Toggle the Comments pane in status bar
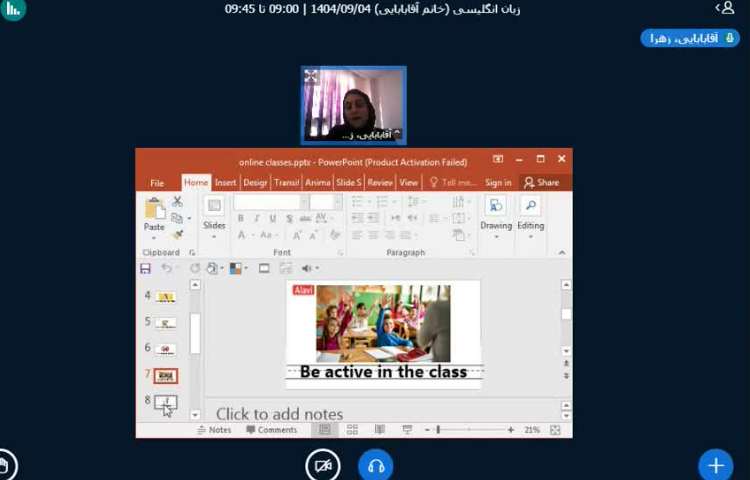750x480 pixels. tap(271, 430)
